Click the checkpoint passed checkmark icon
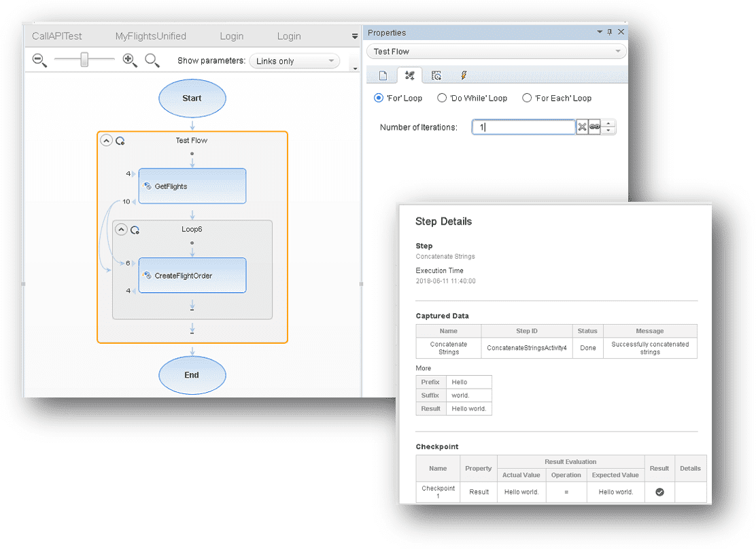The image size is (756, 549). 659,492
